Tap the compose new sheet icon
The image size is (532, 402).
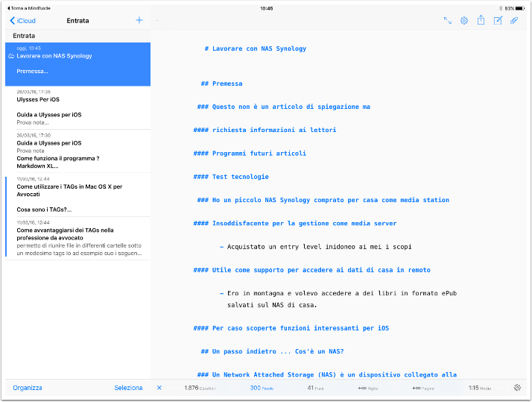click(498, 21)
